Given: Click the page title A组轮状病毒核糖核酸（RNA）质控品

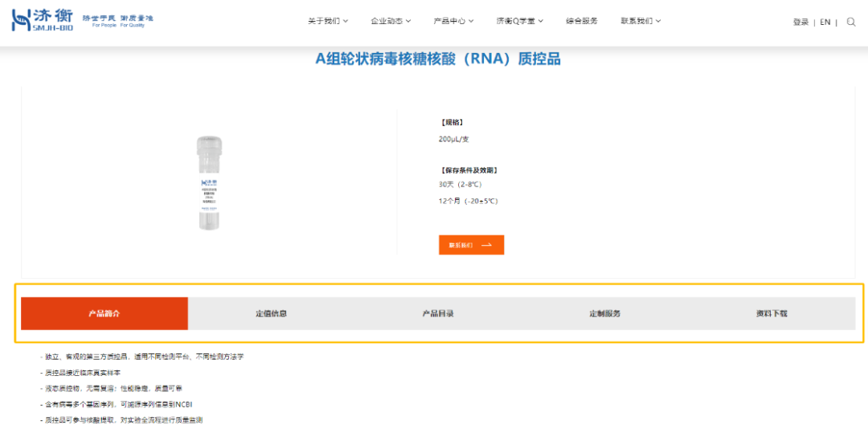Looking at the screenshot, I should pos(437,59).
